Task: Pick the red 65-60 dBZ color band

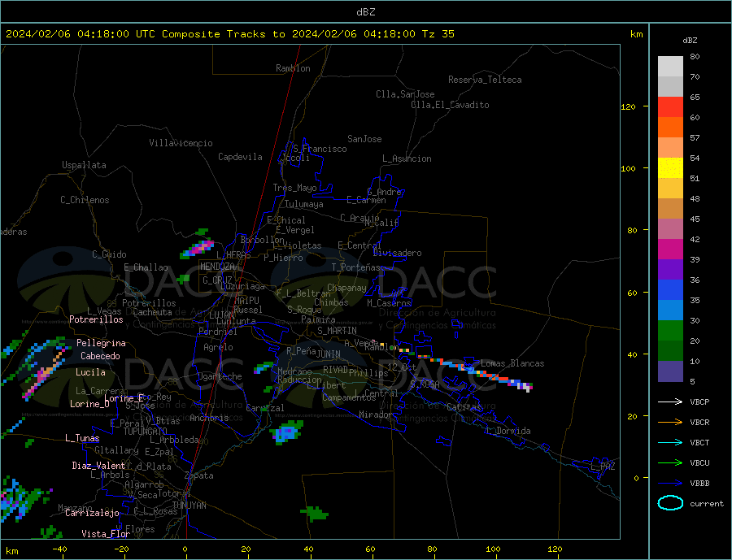Action: pos(670,106)
